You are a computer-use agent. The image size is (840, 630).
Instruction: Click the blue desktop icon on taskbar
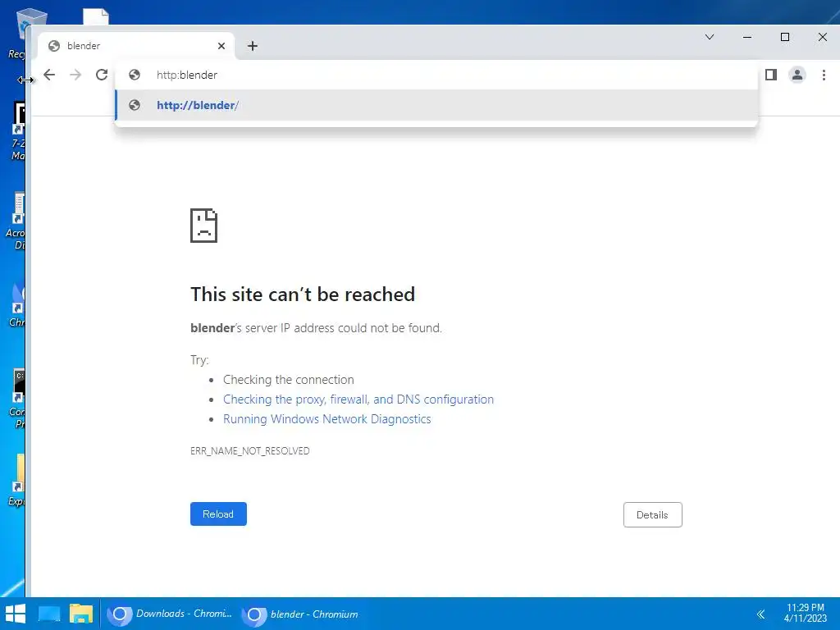point(49,614)
